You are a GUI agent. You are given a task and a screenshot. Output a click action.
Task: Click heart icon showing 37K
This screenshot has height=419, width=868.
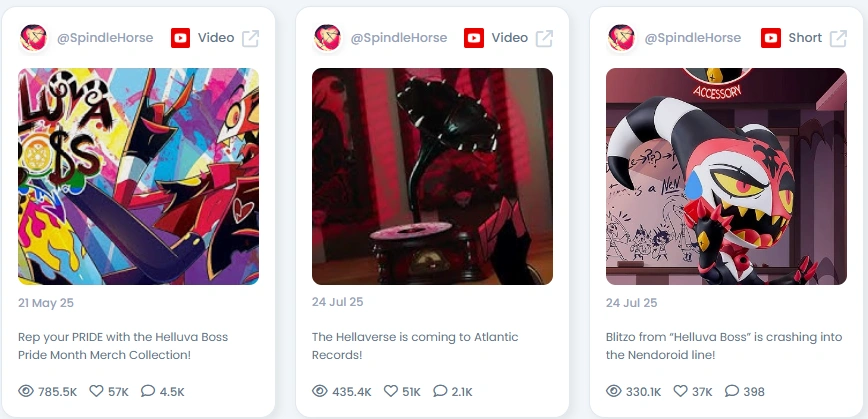click(680, 391)
